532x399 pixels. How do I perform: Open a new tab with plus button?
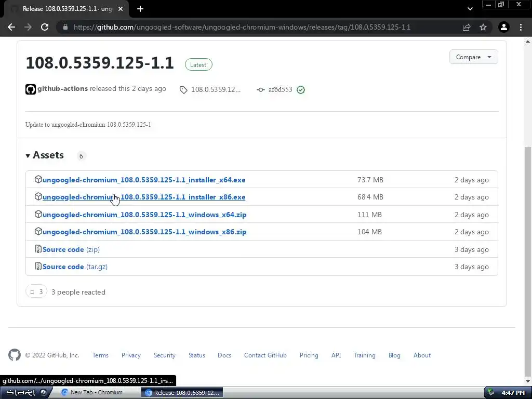point(140,9)
